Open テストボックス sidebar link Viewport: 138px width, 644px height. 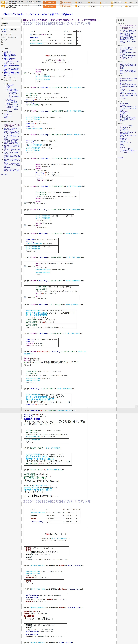tap(8, 116)
